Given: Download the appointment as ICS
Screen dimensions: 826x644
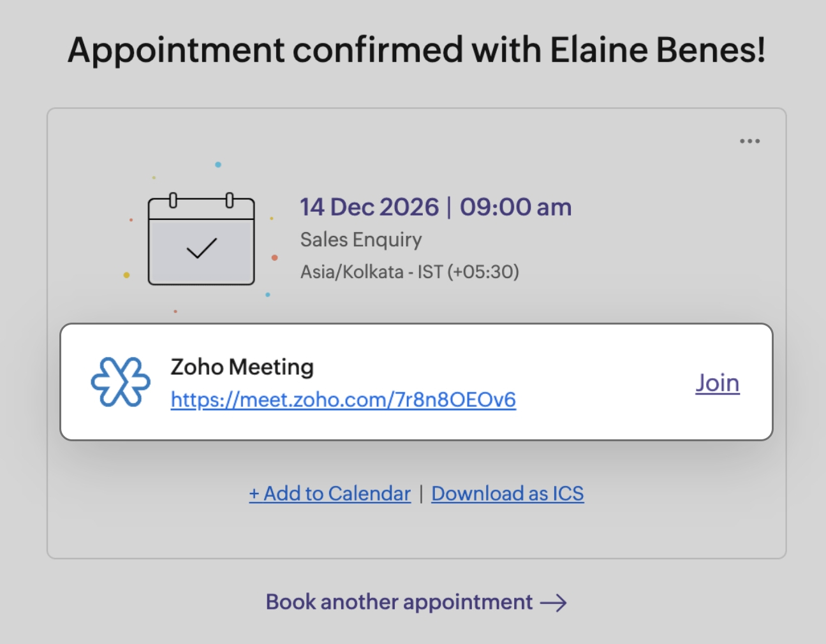Looking at the screenshot, I should pos(507,494).
